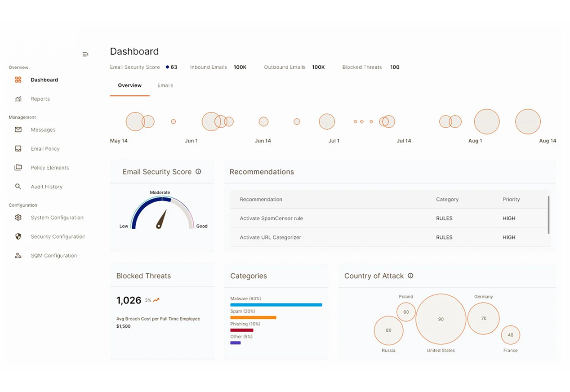The image size is (570, 392).
Task: Open Reports from the sidebar icon
Action: pos(18,98)
